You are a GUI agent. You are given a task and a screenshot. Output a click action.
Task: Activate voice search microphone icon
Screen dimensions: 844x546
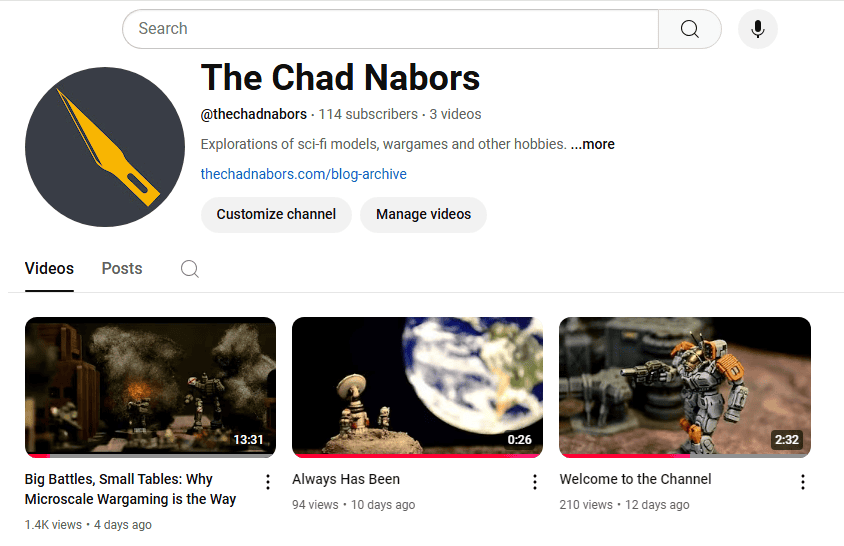pyautogui.click(x=757, y=29)
